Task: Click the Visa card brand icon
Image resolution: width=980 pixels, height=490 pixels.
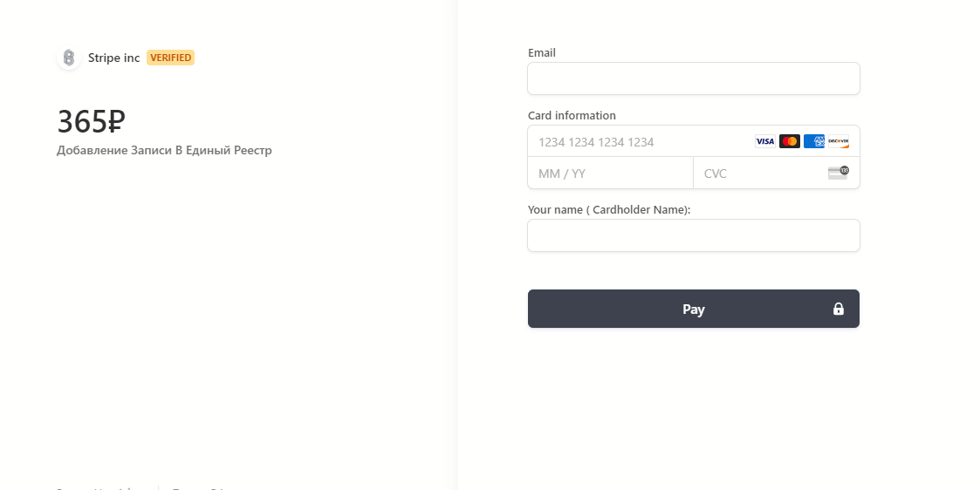Action: coord(764,141)
